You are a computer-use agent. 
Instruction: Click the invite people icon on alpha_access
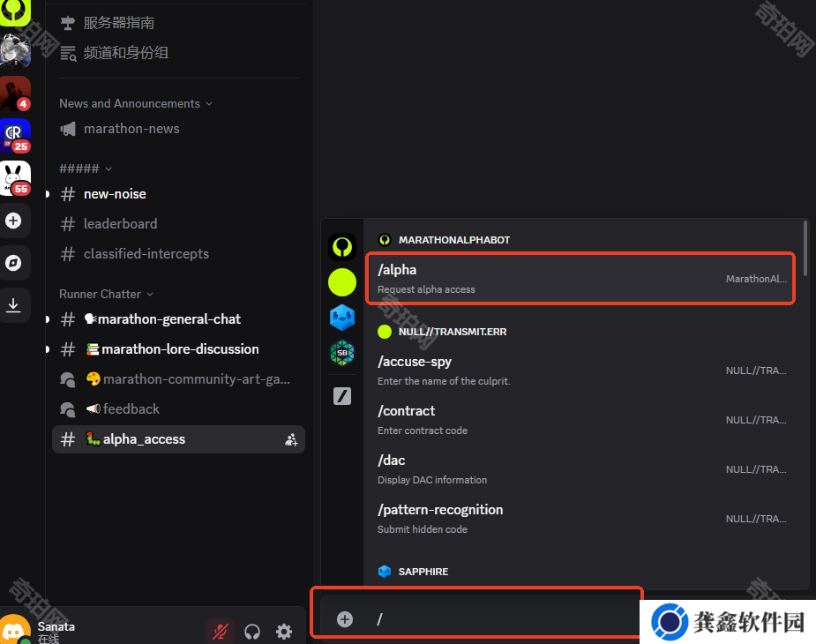point(291,439)
